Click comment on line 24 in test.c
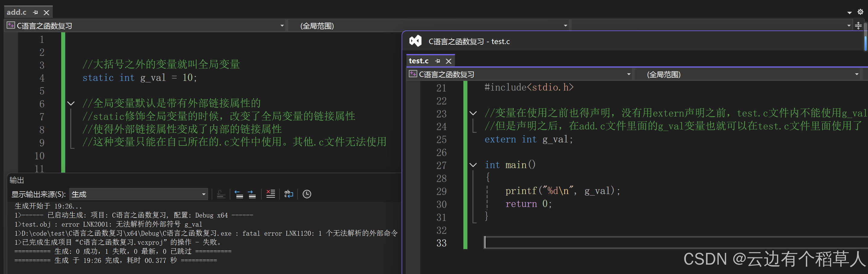The image size is (868, 274). point(673,126)
